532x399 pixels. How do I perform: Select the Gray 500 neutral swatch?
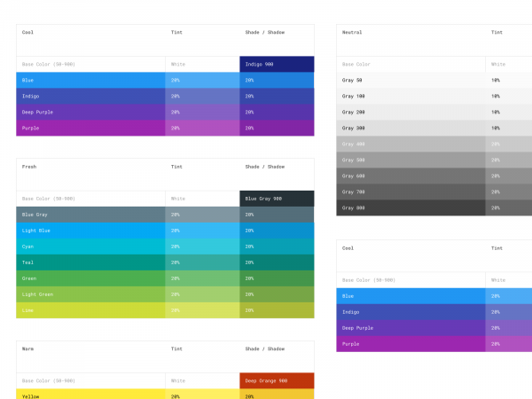coord(411,160)
